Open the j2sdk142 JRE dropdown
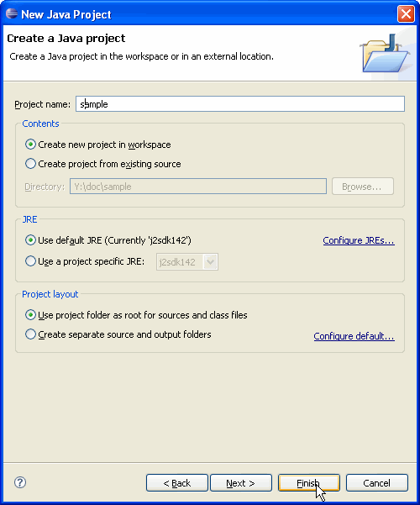The height and width of the screenshot is (505, 420). coord(187,262)
